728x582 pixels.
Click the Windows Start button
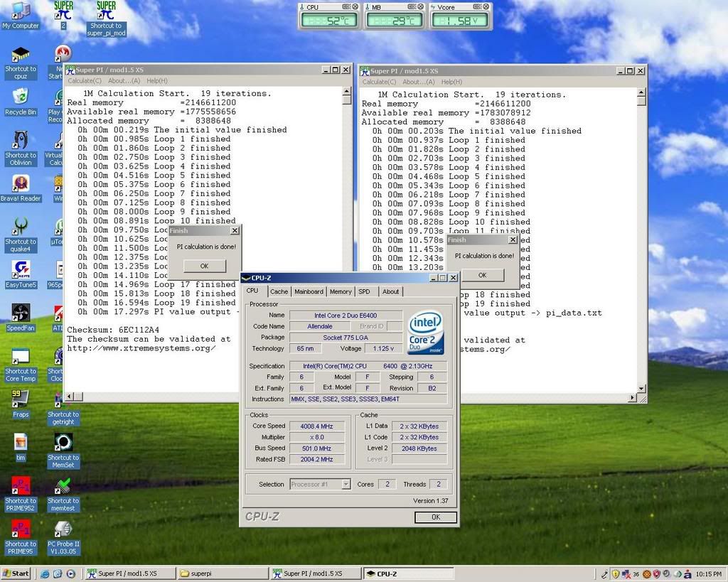(16, 573)
